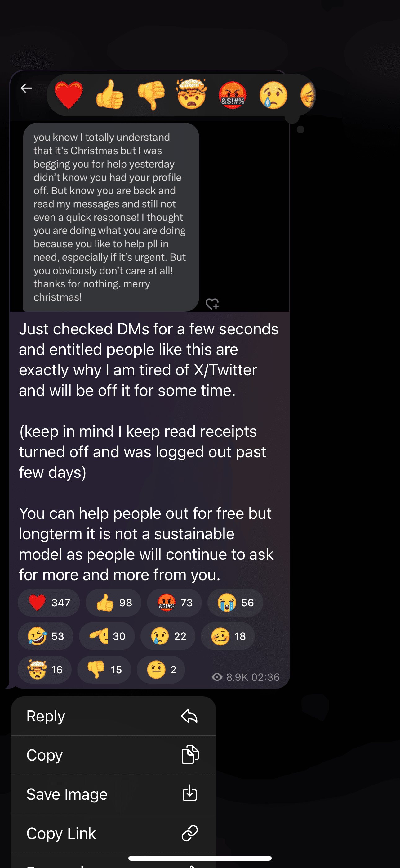This screenshot has height=868, width=400.
Task: Open the attached DM screenshot image
Action: [x=150, y=216]
